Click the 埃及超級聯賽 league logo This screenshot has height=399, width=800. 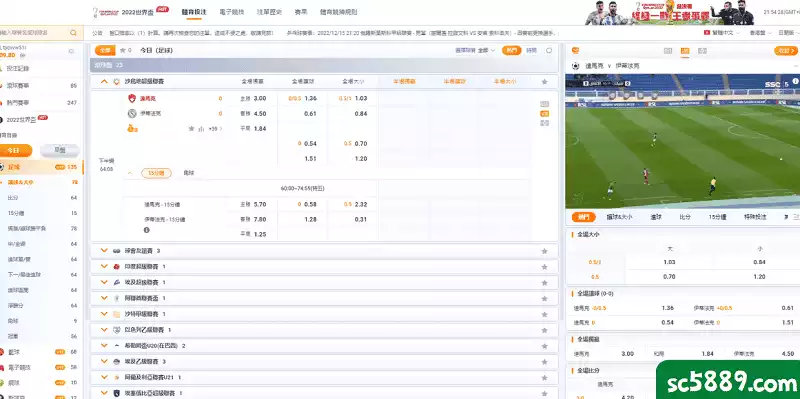coord(116,282)
